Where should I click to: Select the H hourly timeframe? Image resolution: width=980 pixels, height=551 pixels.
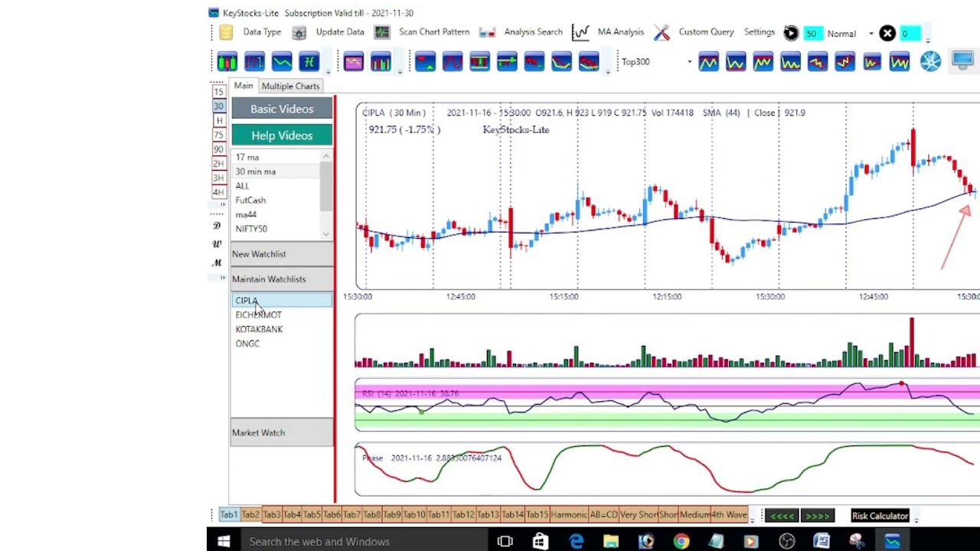pyautogui.click(x=219, y=121)
